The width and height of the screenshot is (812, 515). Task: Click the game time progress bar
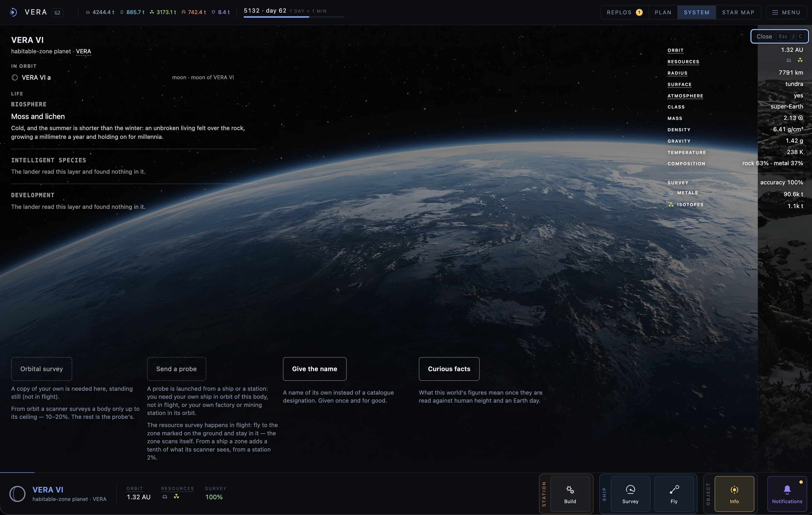pos(294,17)
